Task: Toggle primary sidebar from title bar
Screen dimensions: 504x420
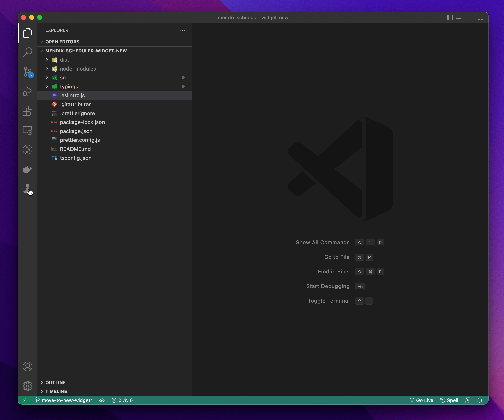Action: click(x=450, y=17)
